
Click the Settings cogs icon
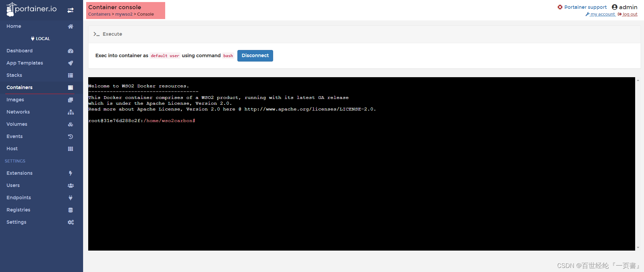pyautogui.click(x=70, y=222)
